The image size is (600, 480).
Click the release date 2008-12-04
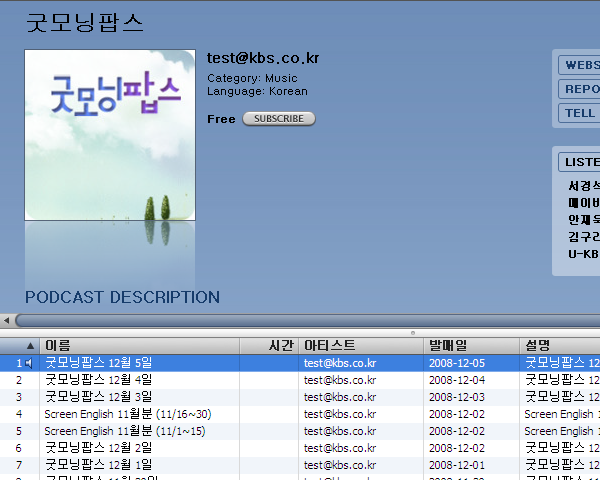(x=457, y=380)
